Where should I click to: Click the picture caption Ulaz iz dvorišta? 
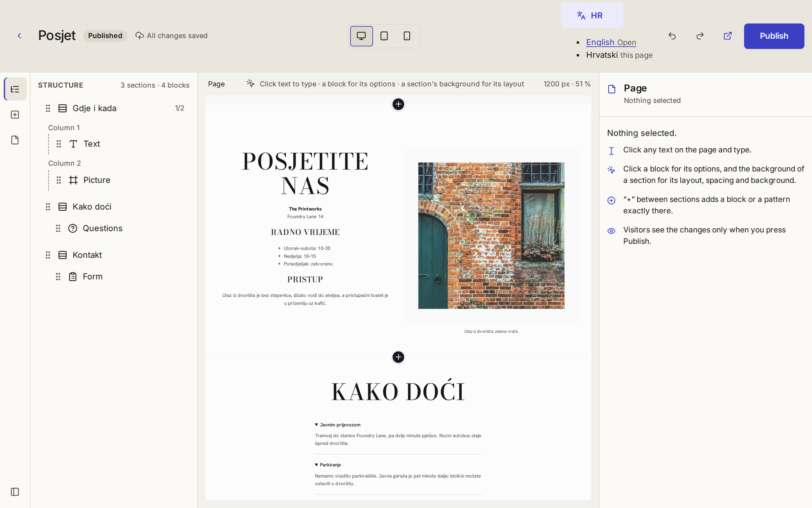point(491,331)
